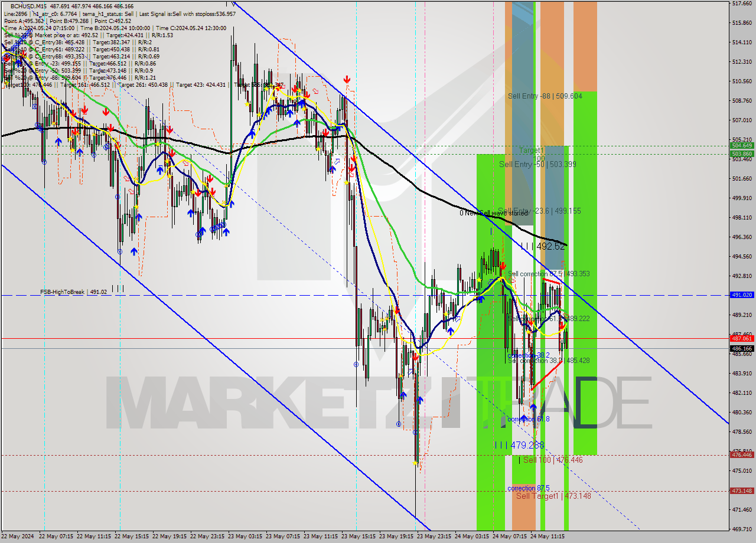
Task: Click the 469.710 price axis value
Action: pos(742,529)
